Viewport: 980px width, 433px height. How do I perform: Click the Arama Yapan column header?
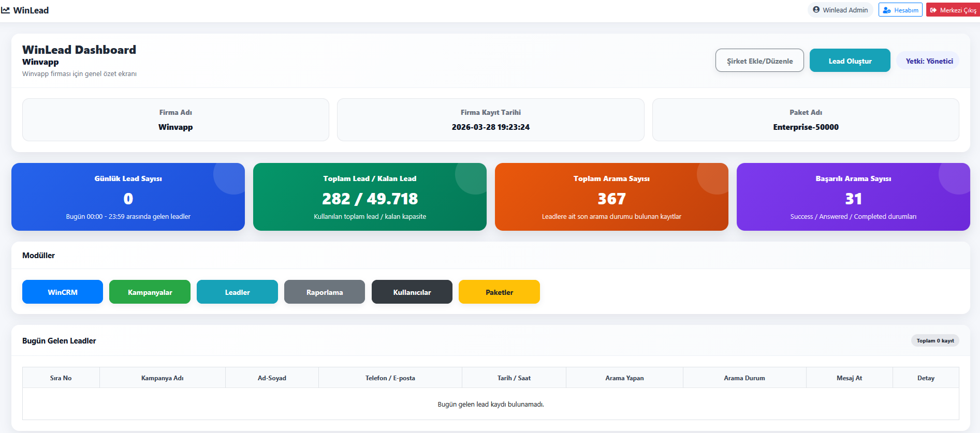624,378
